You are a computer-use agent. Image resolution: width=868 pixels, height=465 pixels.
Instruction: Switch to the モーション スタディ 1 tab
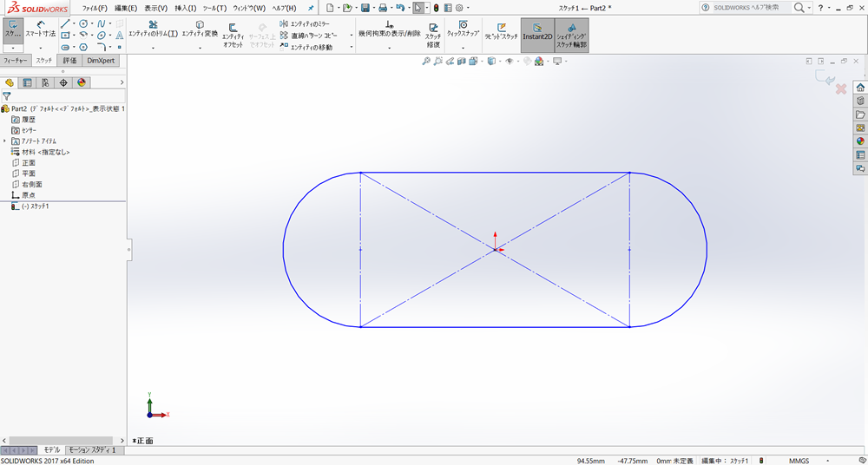pos(92,450)
